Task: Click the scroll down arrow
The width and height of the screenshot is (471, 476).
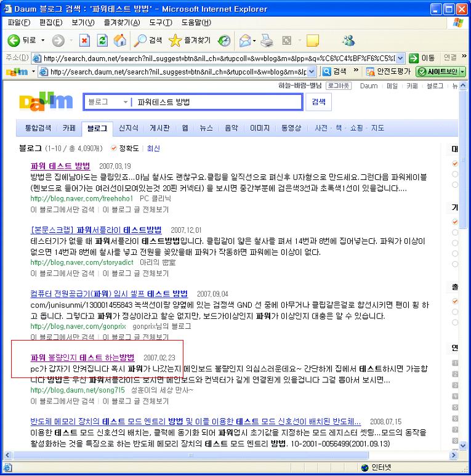Action: pyautogui.click(x=463, y=446)
